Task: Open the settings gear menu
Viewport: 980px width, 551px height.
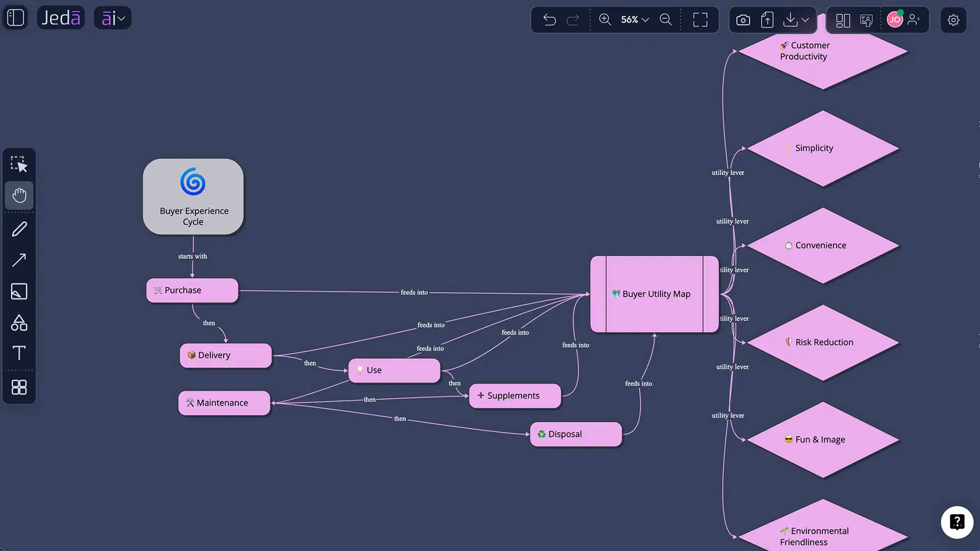Action: click(x=953, y=20)
